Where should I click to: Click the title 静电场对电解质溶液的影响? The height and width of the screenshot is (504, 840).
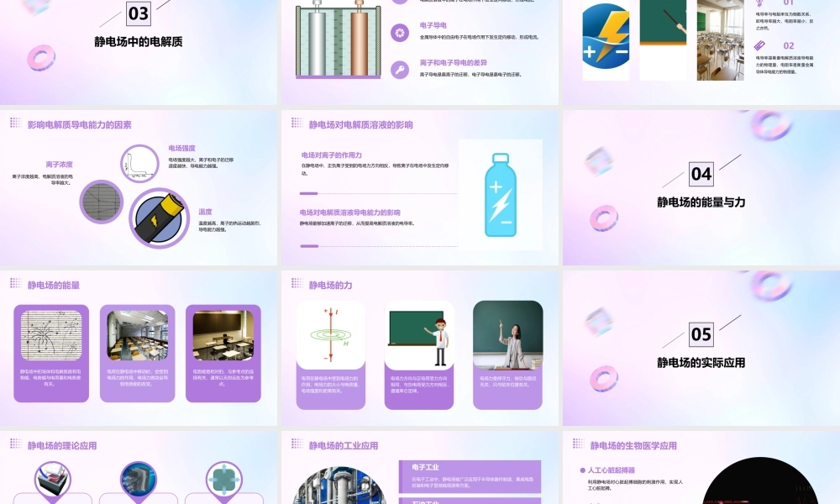(360, 125)
